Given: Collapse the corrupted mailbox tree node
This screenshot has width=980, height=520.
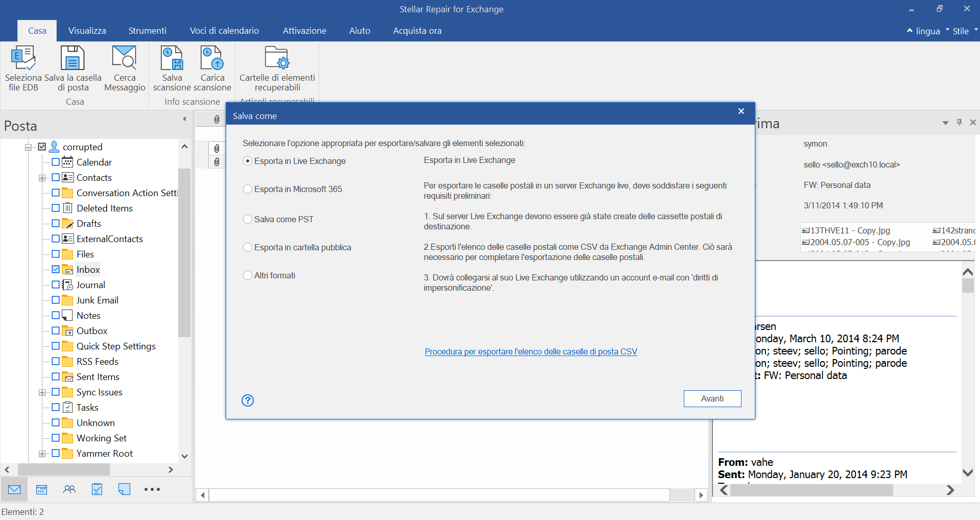Looking at the screenshot, I should click(28, 147).
